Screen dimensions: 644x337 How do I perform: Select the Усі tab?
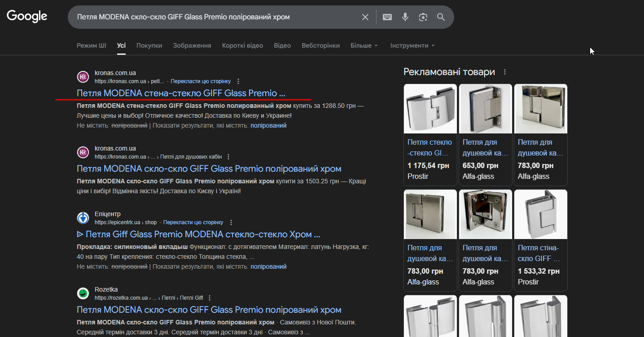click(x=121, y=45)
